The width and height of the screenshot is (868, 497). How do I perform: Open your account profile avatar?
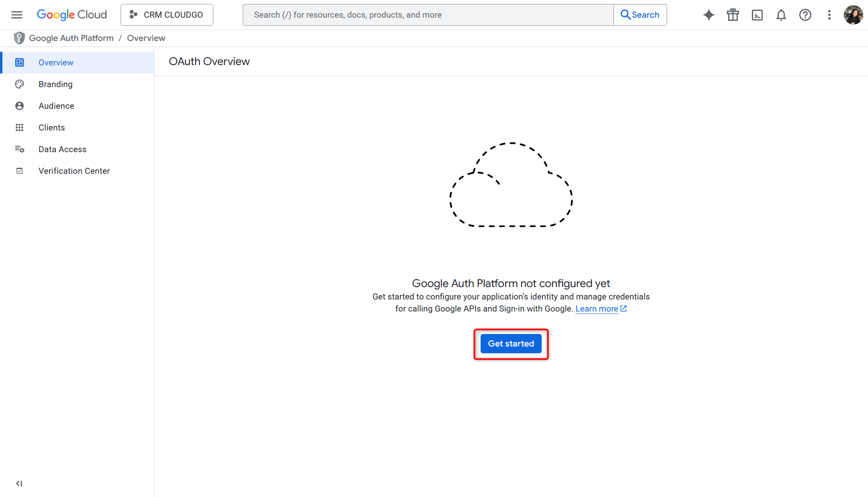tap(853, 14)
